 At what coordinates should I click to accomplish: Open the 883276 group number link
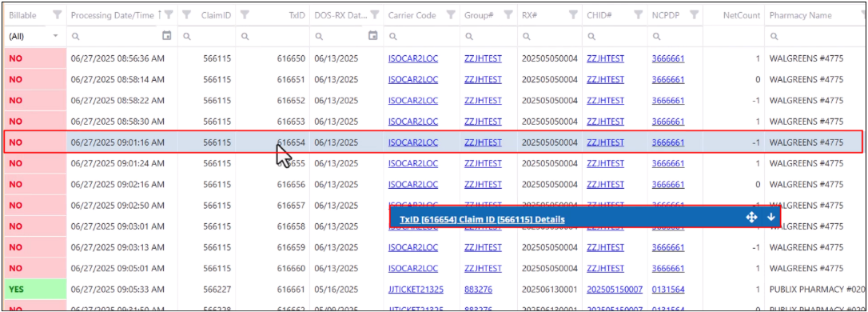pyautogui.click(x=478, y=289)
